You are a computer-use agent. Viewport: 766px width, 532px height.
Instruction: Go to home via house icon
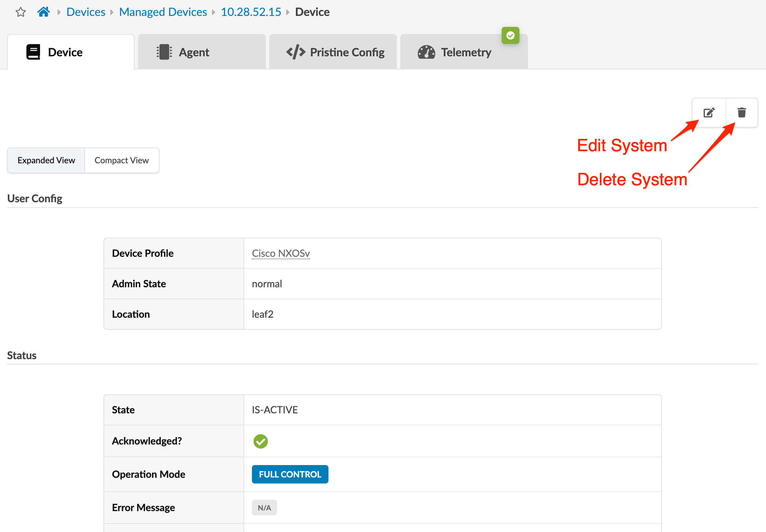(44, 12)
